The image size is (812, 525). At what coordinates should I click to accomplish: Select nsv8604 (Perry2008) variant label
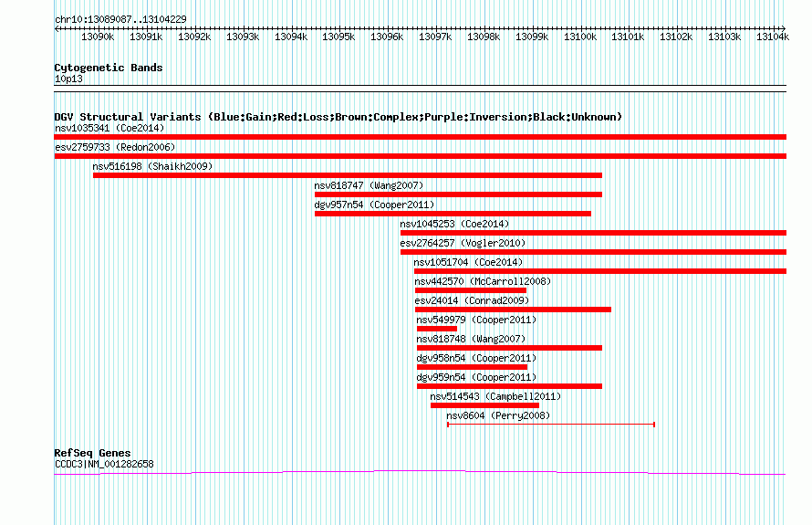pyautogui.click(x=498, y=415)
